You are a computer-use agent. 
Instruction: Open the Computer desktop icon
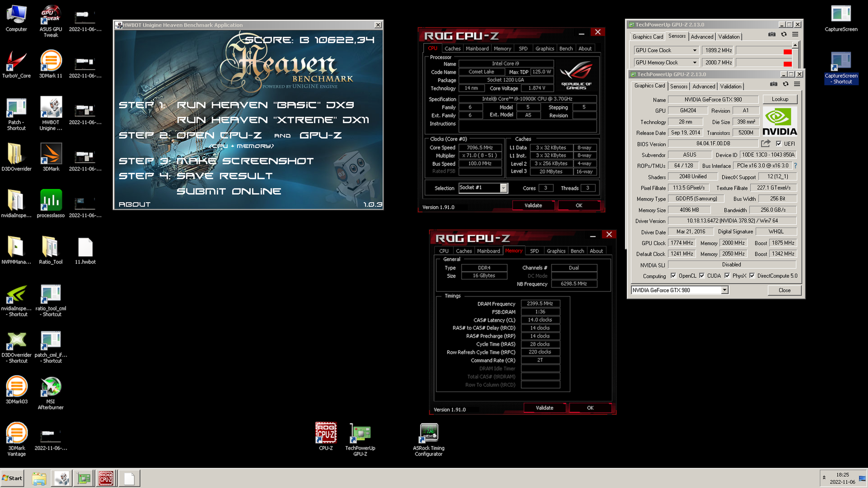point(16,18)
